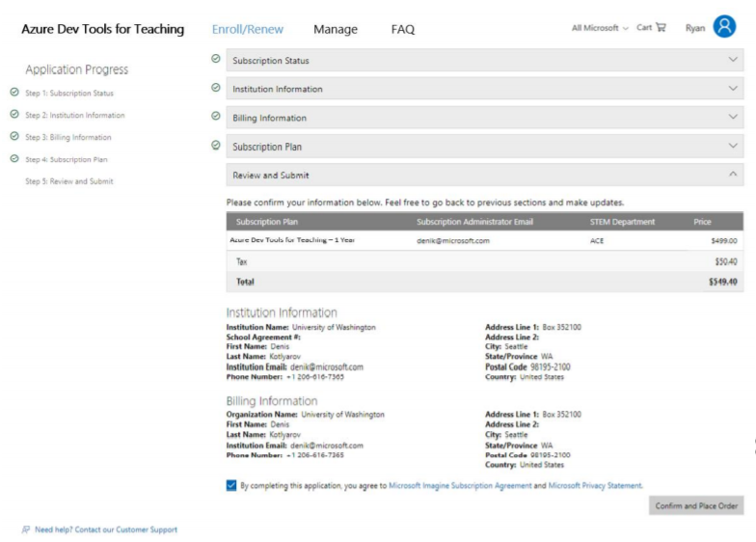
Task: Click the Billing Information section heading below table
Action: point(272,401)
